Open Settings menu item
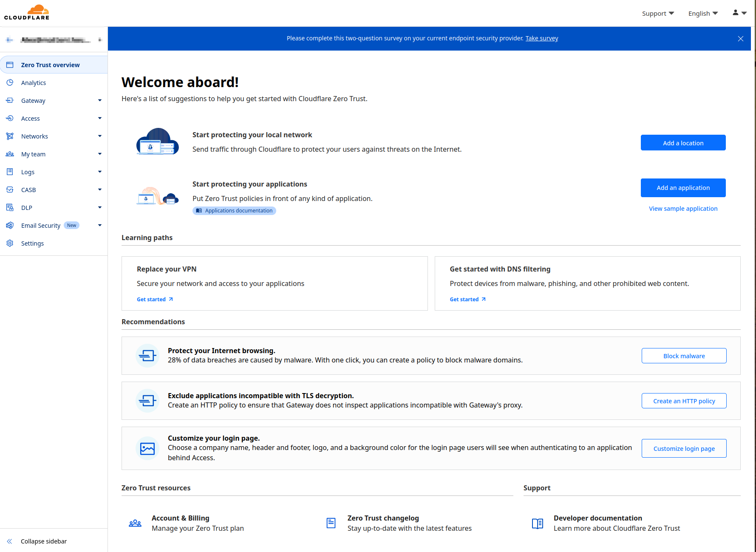The width and height of the screenshot is (756, 552). (x=54, y=243)
